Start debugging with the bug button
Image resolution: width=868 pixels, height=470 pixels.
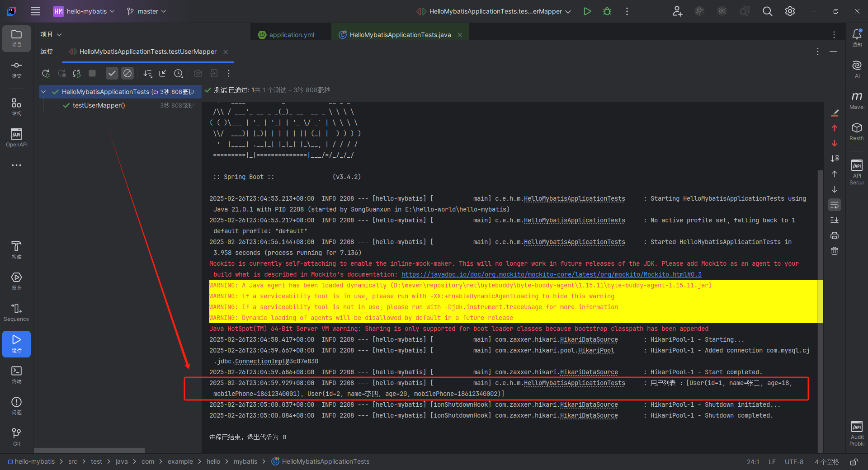point(607,11)
